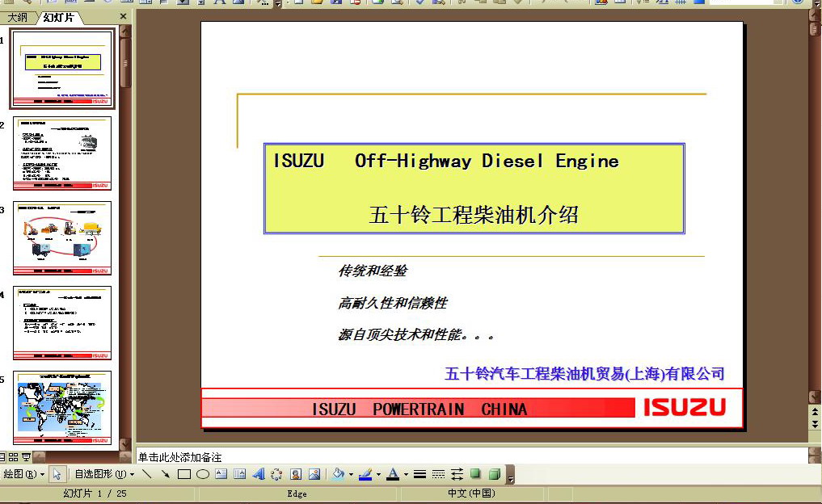The width and height of the screenshot is (822, 504).
Task: Click bullet text 传统和经验
Action: (373, 271)
